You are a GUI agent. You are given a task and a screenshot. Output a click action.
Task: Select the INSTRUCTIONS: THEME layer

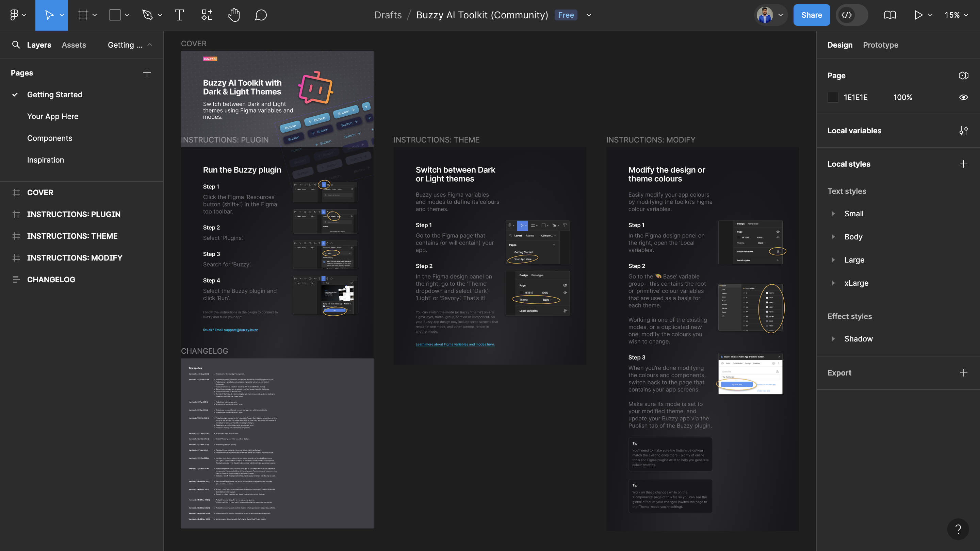72,236
